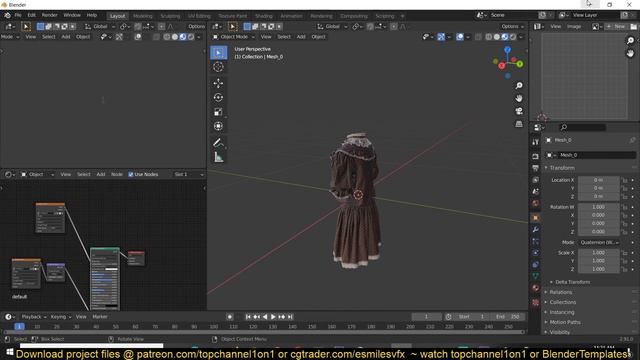Viewport: 640px width, 360px height.
Task: Click the zoom magnifier in 3D viewport
Action: click(x=519, y=86)
